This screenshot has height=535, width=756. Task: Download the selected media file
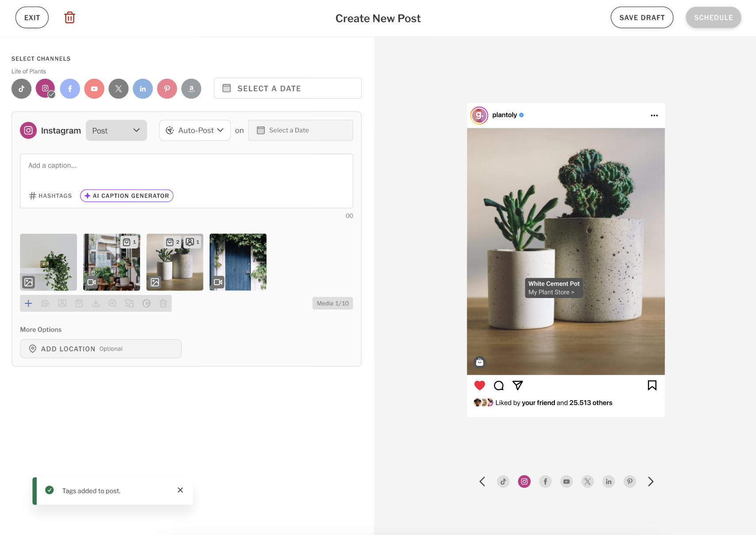point(95,303)
